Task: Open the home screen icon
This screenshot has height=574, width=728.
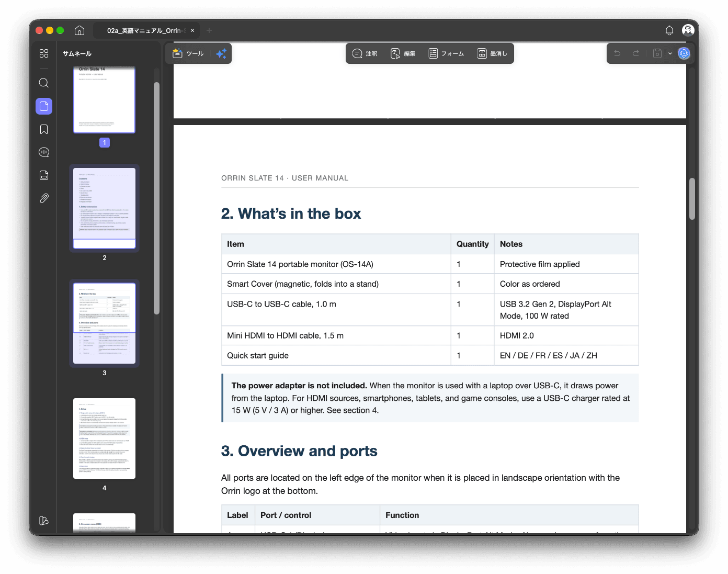Action: (x=79, y=30)
